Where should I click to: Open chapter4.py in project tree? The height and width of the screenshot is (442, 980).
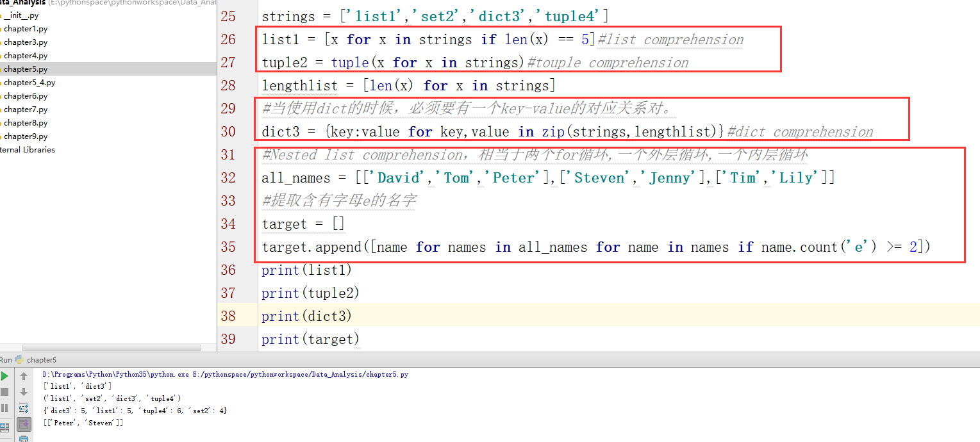(x=24, y=56)
